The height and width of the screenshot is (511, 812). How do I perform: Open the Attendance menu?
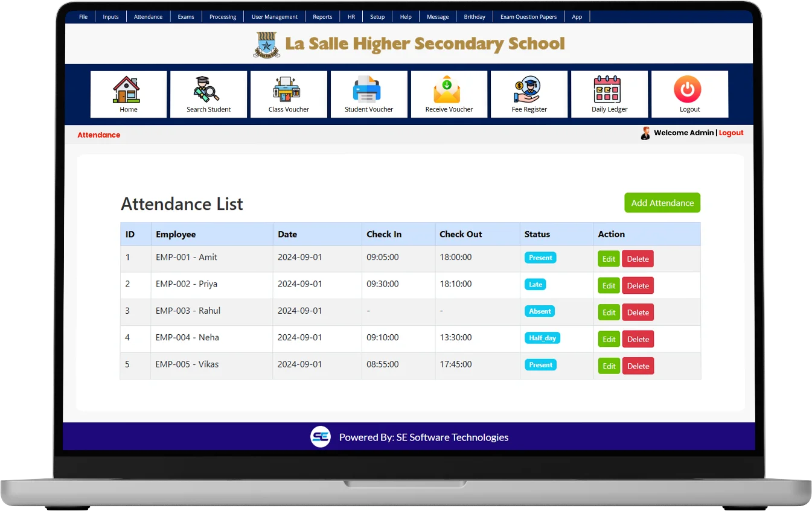click(x=148, y=17)
